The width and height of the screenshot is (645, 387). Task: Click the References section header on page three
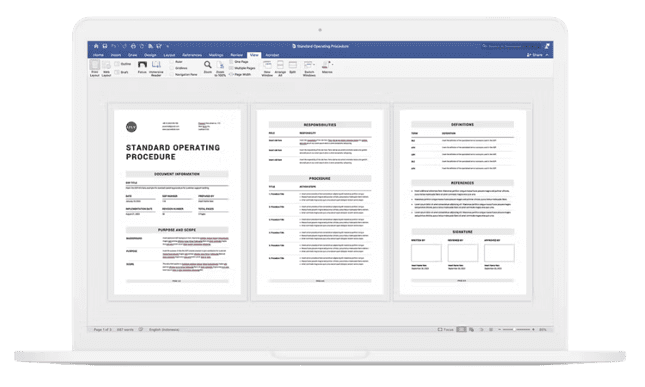[x=462, y=183]
